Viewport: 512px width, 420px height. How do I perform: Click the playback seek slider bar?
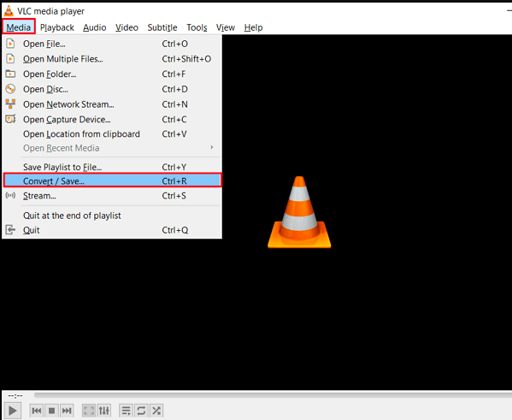pos(273,395)
